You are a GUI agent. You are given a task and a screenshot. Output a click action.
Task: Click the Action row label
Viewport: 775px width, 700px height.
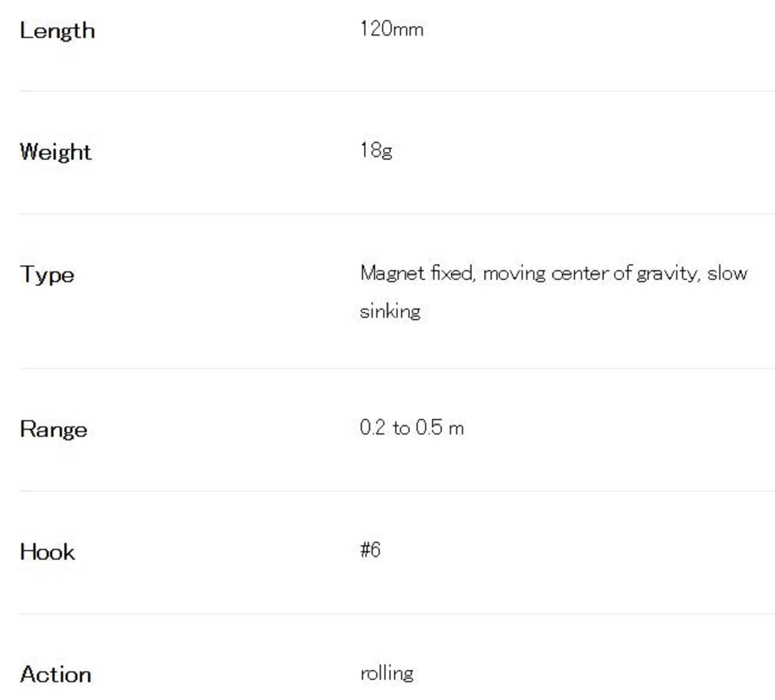coord(56,674)
